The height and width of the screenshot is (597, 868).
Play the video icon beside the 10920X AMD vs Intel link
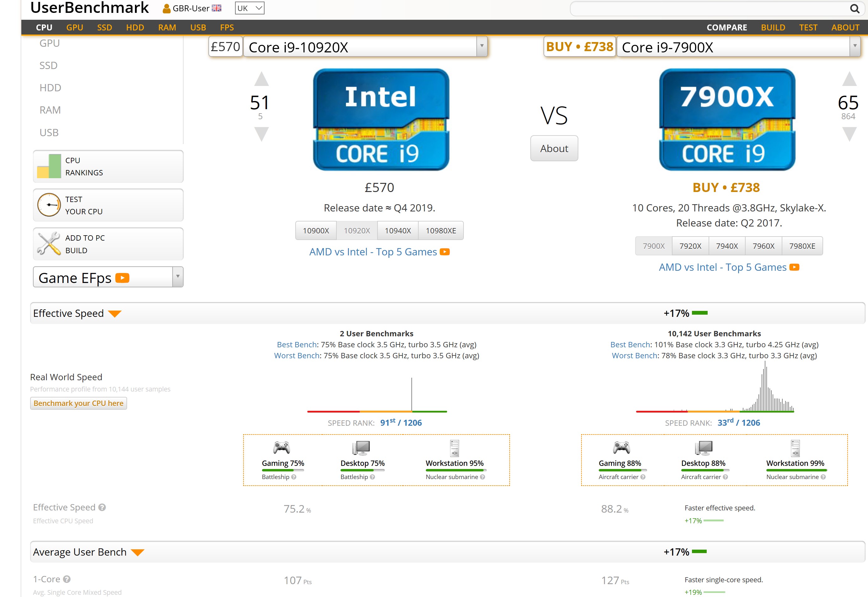tap(444, 252)
